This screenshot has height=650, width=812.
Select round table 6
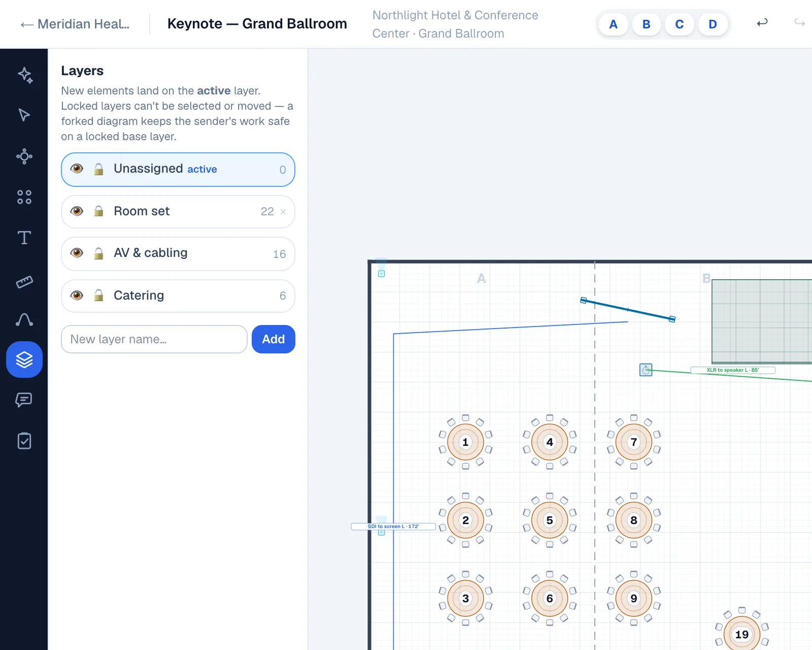[x=550, y=598]
